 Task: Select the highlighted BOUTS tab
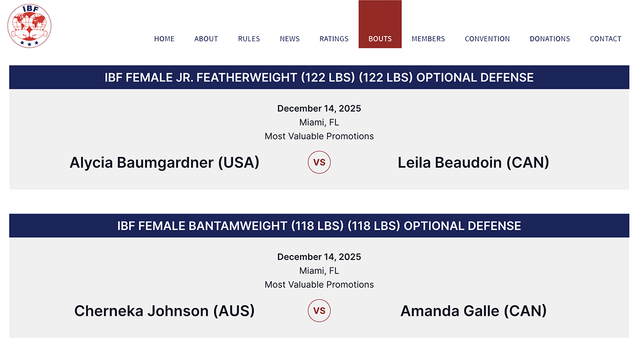(x=380, y=38)
